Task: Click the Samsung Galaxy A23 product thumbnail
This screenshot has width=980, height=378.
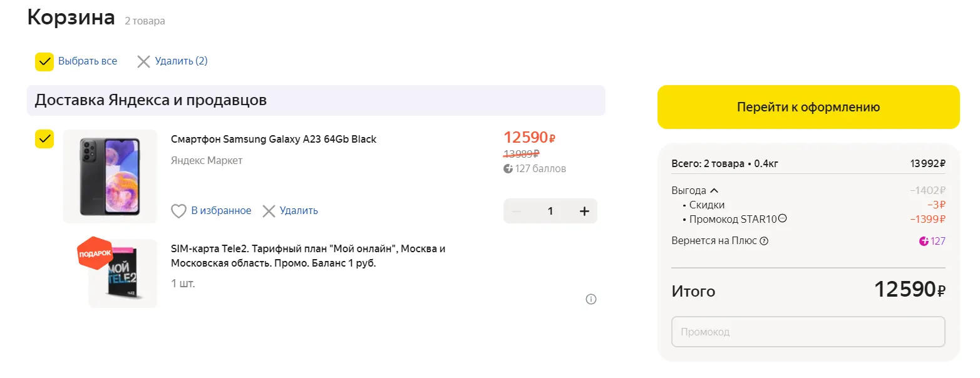Action: (x=110, y=176)
